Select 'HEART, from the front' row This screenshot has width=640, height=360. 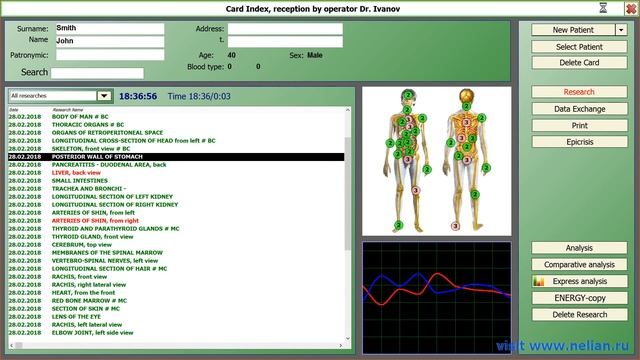coord(176,293)
